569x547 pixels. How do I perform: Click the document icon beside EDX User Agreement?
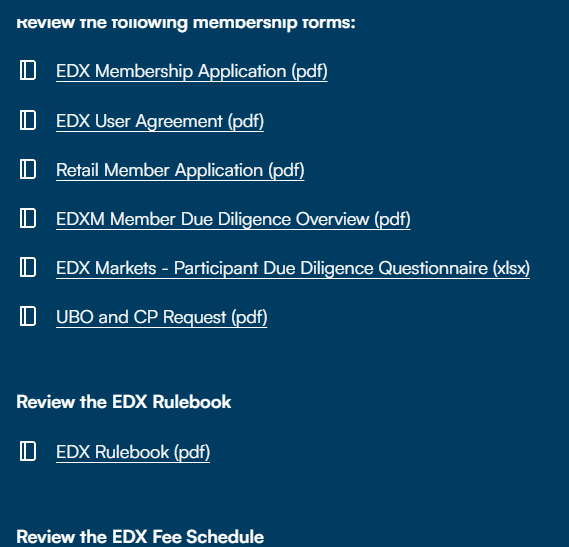pyautogui.click(x=28, y=120)
